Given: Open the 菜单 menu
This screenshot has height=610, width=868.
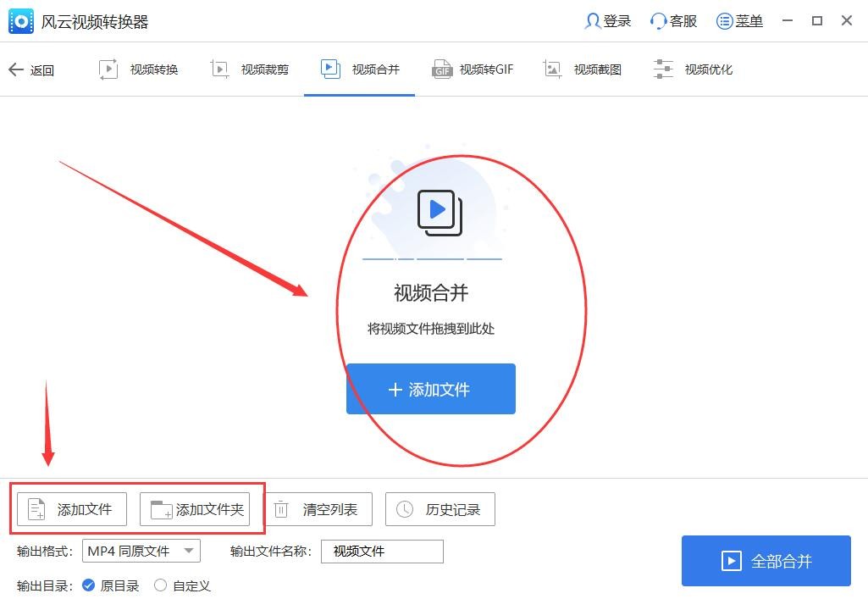Looking at the screenshot, I should coord(739,20).
